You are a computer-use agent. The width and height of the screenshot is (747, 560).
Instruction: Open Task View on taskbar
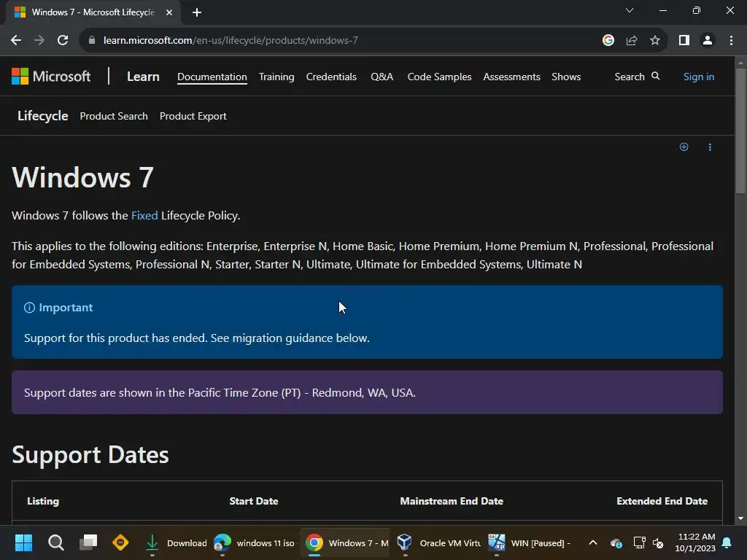coord(88,542)
